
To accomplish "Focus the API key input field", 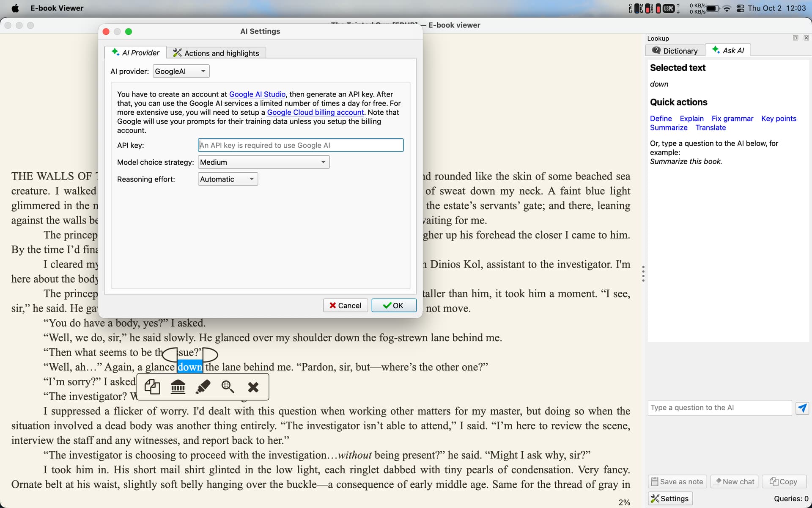I will tap(300, 145).
